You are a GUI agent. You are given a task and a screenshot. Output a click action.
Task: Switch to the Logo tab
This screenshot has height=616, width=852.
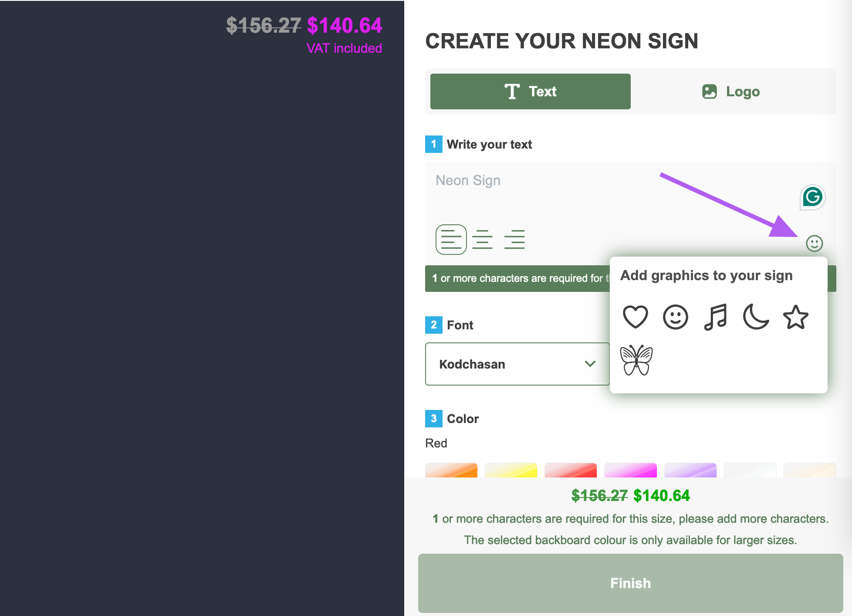(x=731, y=91)
